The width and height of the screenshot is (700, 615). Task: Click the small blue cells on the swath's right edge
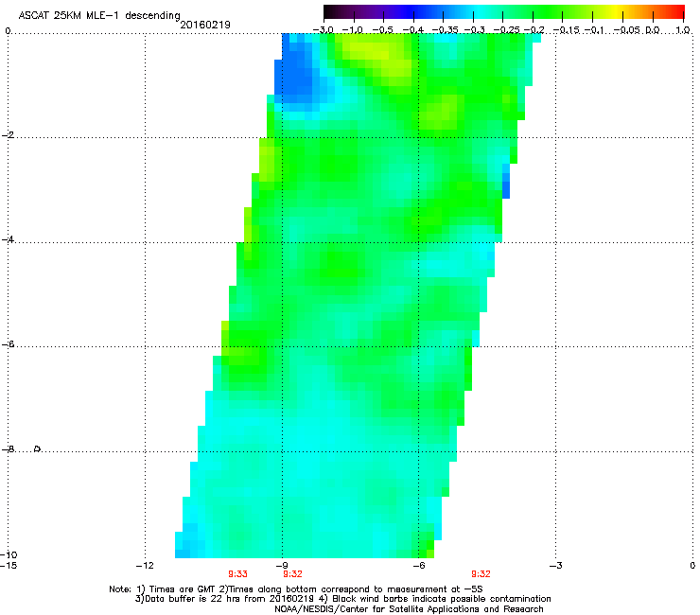point(506,181)
